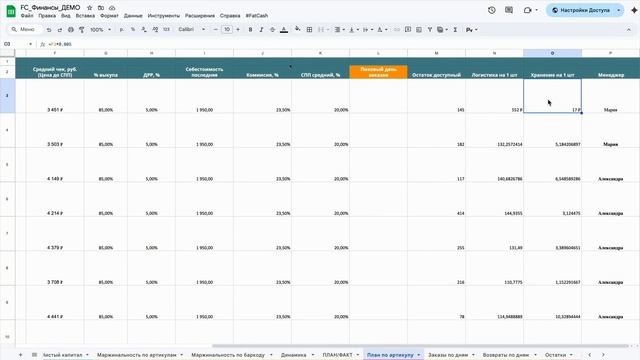Create a filter with funnel icon

point(430,30)
